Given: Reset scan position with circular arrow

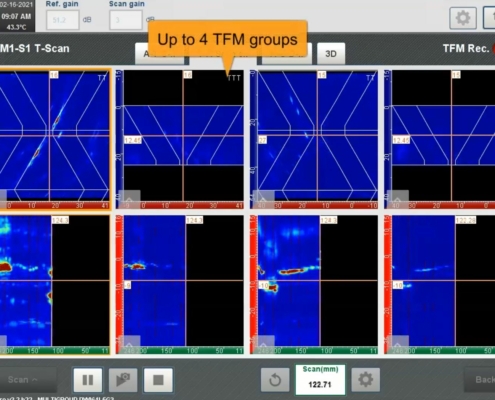Looking at the screenshot, I should pyautogui.click(x=275, y=380).
